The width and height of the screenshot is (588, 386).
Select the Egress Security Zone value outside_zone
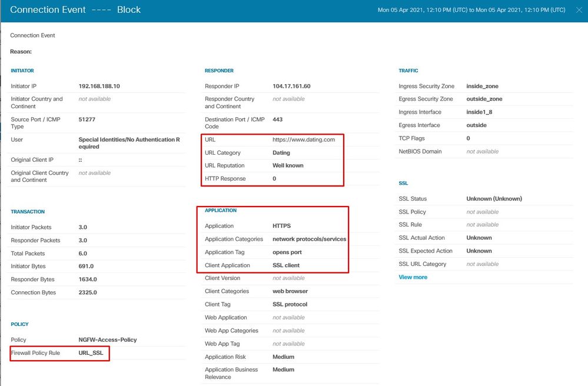(x=484, y=99)
